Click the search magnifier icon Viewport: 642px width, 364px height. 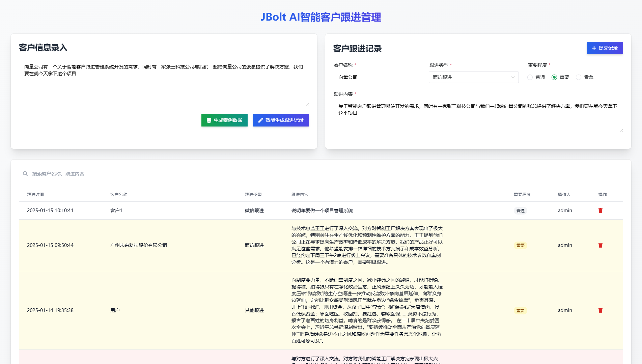(25, 174)
